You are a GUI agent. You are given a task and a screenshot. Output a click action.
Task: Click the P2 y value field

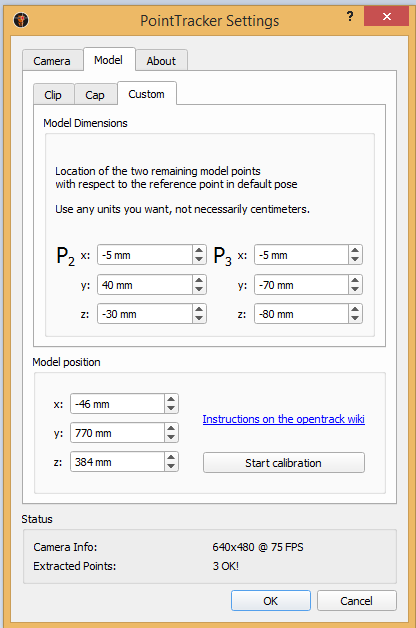pos(145,285)
